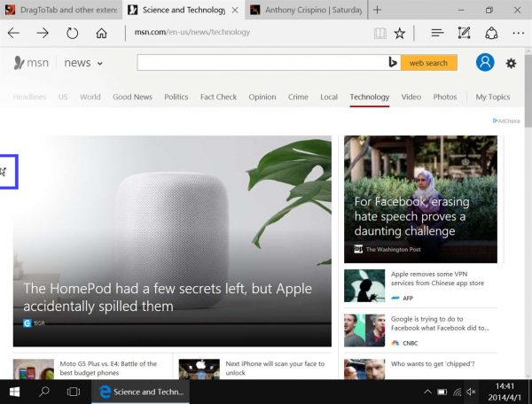Click the Bing logo in search box
This screenshot has width=532, height=404.
(393, 62)
